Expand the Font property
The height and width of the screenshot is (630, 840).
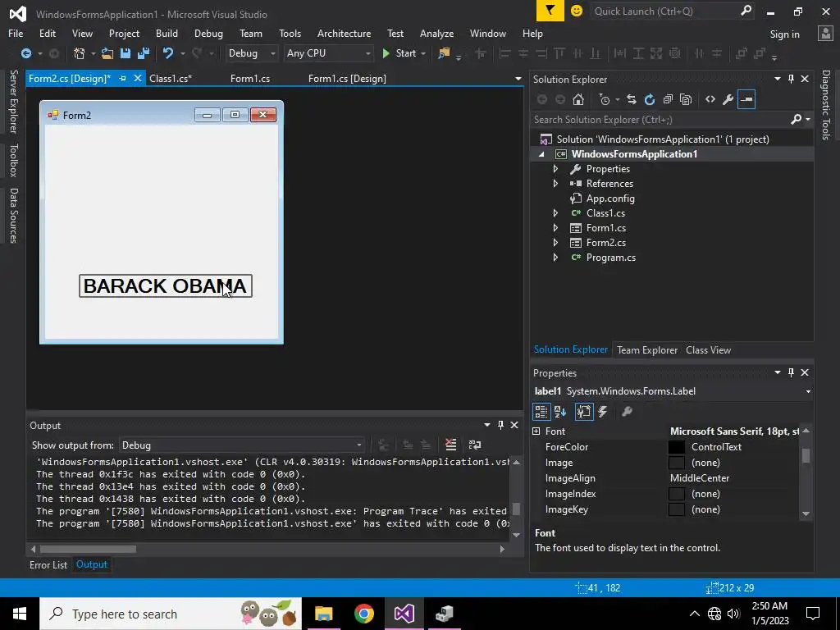[536, 431]
